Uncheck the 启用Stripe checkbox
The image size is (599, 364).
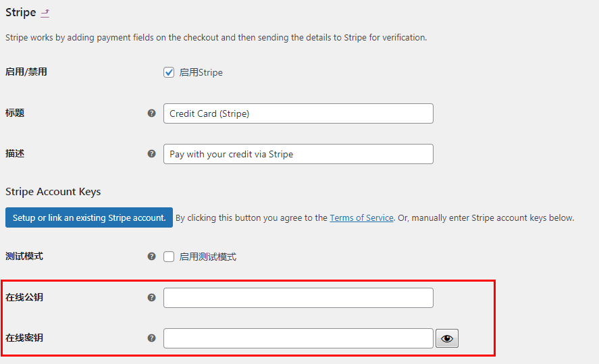(169, 72)
